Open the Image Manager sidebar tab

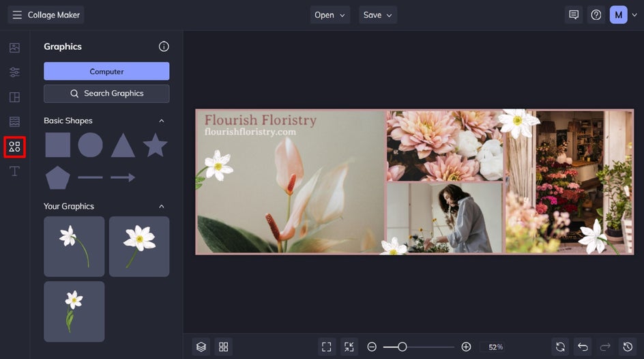point(14,48)
